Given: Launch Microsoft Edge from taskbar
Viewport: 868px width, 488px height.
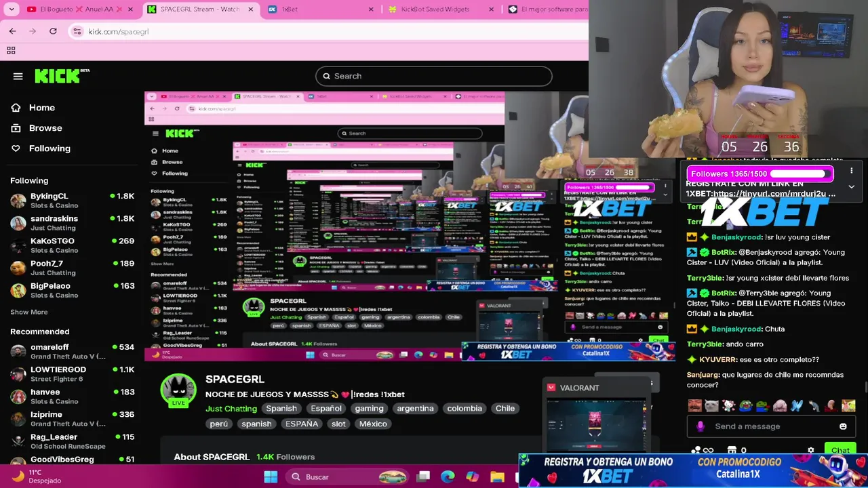Looking at the screenshot, I should pyautogui.click(x=448, y=476).
